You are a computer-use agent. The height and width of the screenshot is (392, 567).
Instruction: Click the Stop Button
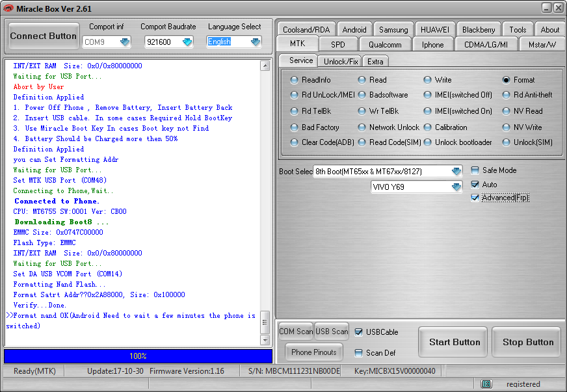tap(527, 342)
